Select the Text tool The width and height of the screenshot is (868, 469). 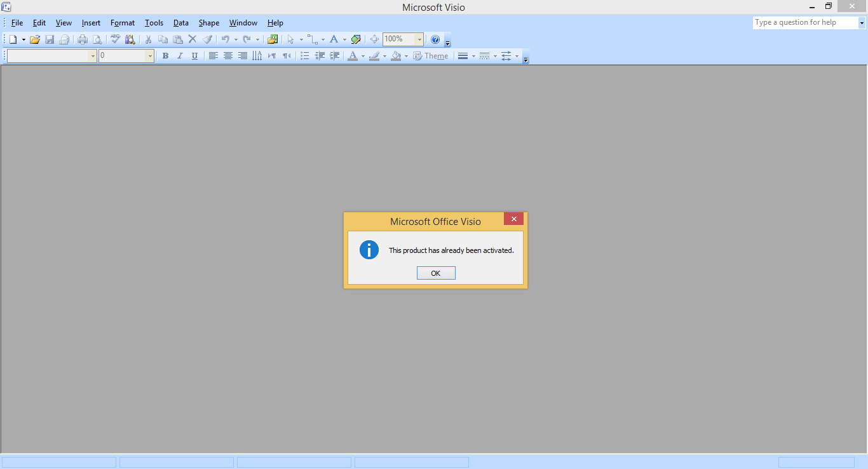tap(334, 39)
